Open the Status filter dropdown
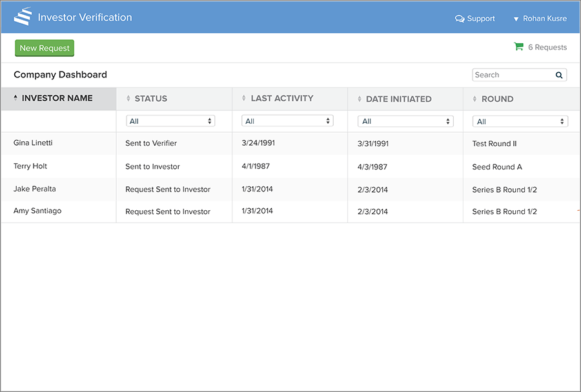 pyautogui.click(x=170, y=121)
